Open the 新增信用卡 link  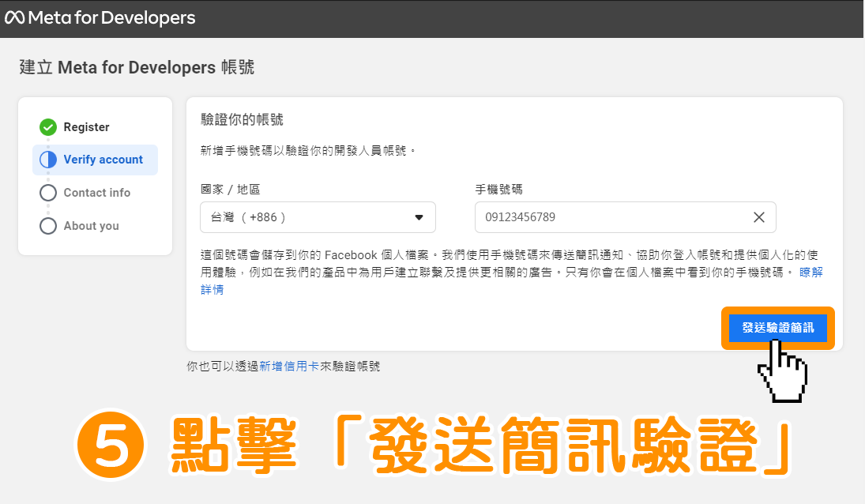[x=289, y=366]
